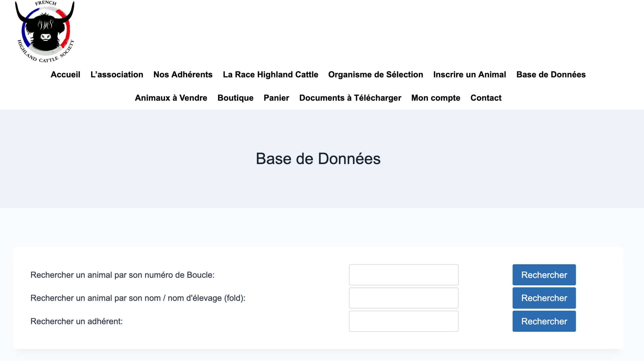Open Documents à Télécharger page
644x361 pixels.
pyautogui.click(x=350, y=98)
